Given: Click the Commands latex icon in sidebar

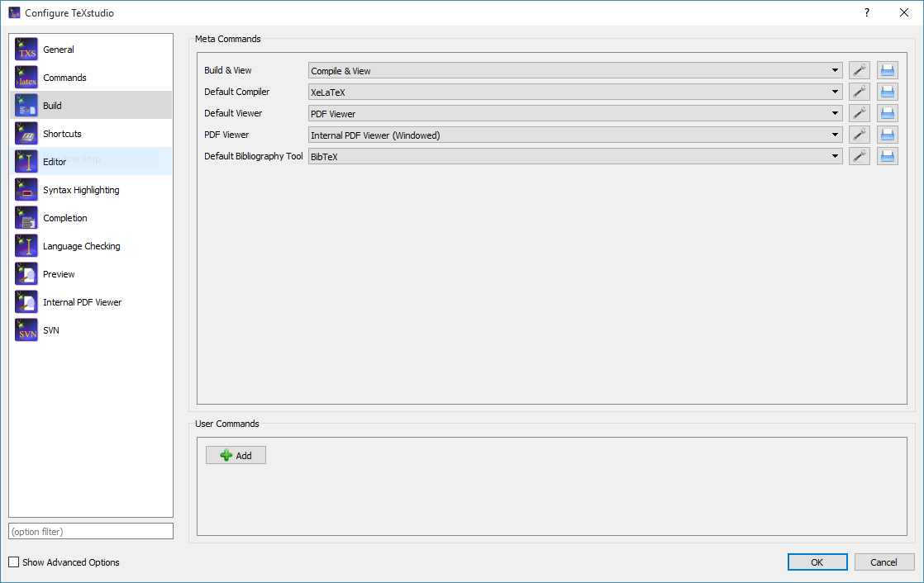Looking at the screenshot, I should 26,78.
